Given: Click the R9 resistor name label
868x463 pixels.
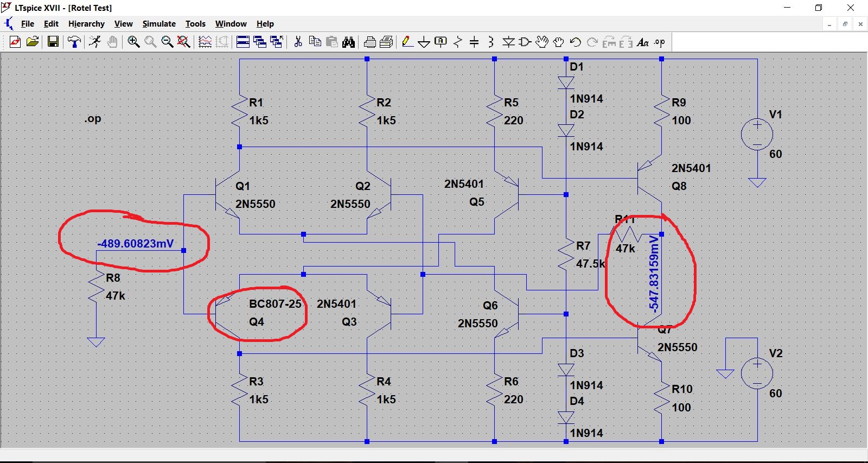Looking at the screenshot, I should (x=679, y=103).
